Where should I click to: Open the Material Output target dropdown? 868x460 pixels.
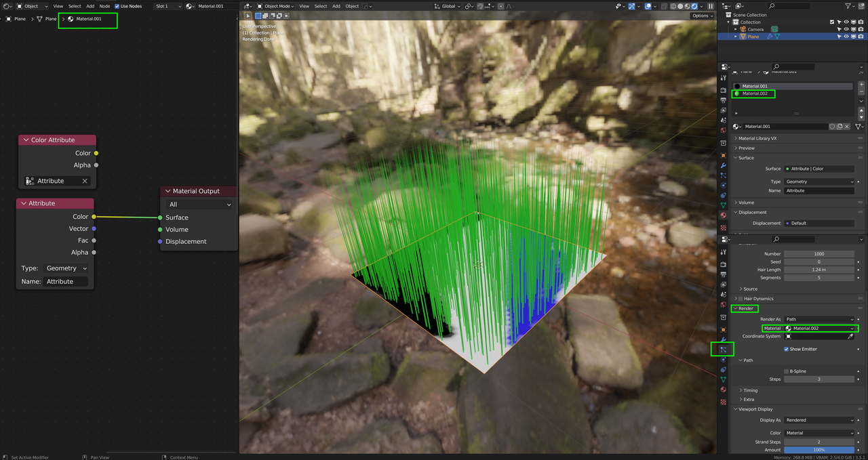click(x=199, y=205)
